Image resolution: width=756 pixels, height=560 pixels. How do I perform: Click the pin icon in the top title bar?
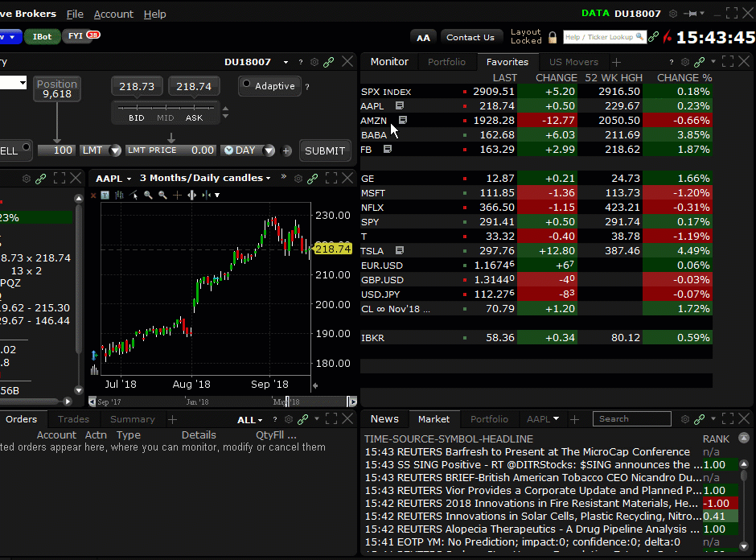(692, 14)
